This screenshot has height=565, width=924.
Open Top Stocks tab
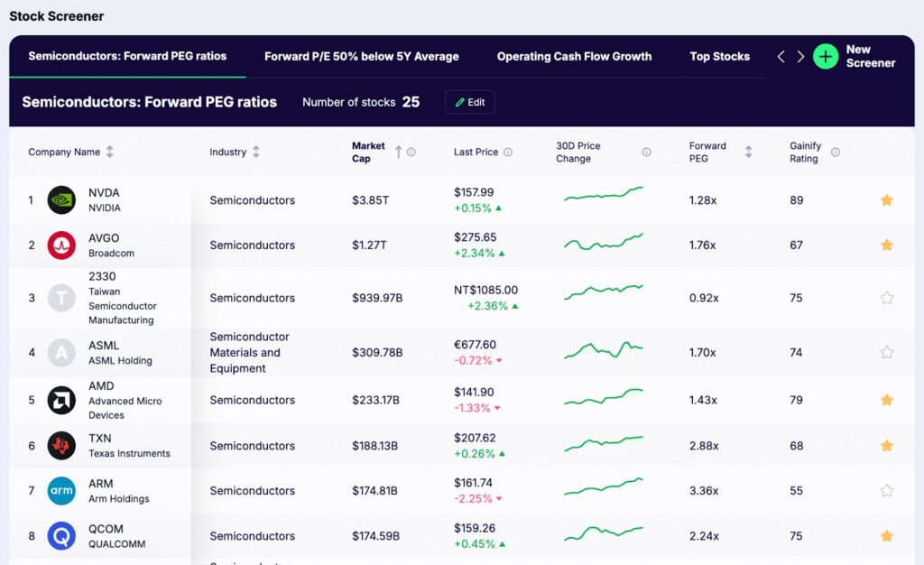click(x=719, y=57)
